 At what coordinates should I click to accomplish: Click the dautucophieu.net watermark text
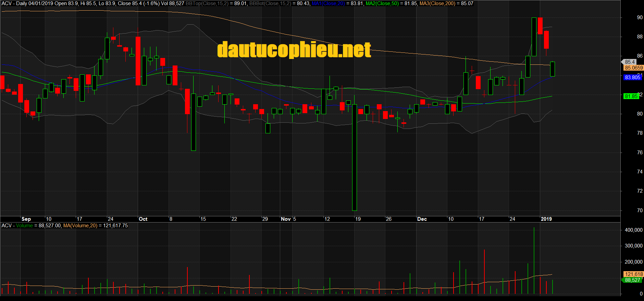point(294,50)
